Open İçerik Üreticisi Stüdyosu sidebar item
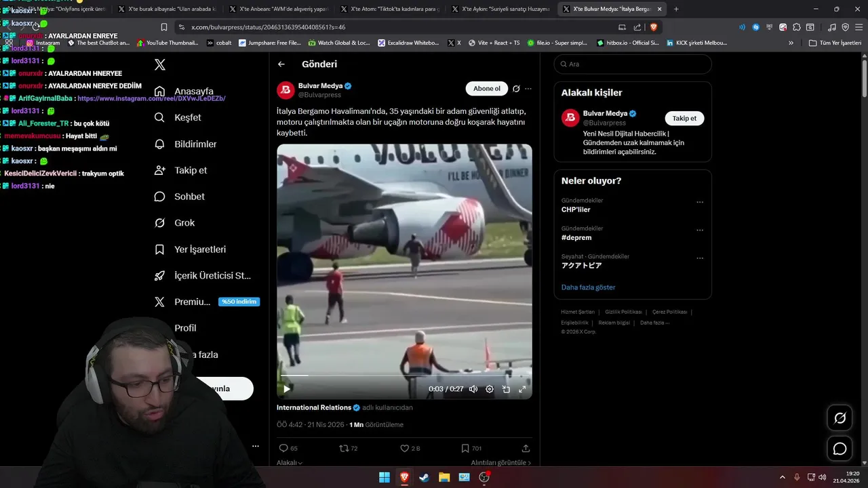868x488 pixels. pyautogui.click(x=203, y=276)
